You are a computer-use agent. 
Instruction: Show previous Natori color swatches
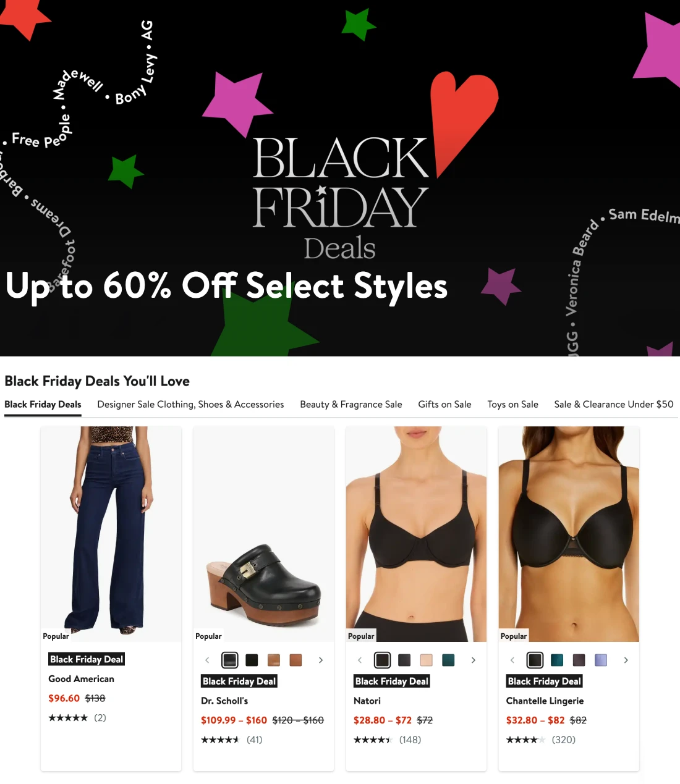click(360, 660)
